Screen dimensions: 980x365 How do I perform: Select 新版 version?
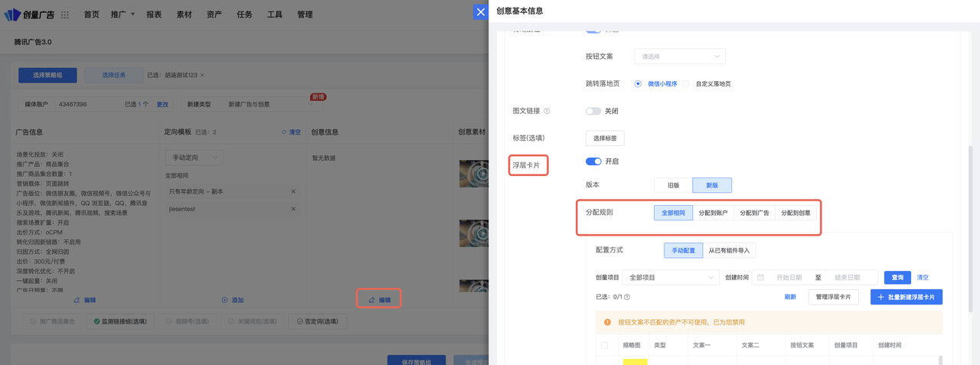712,185
